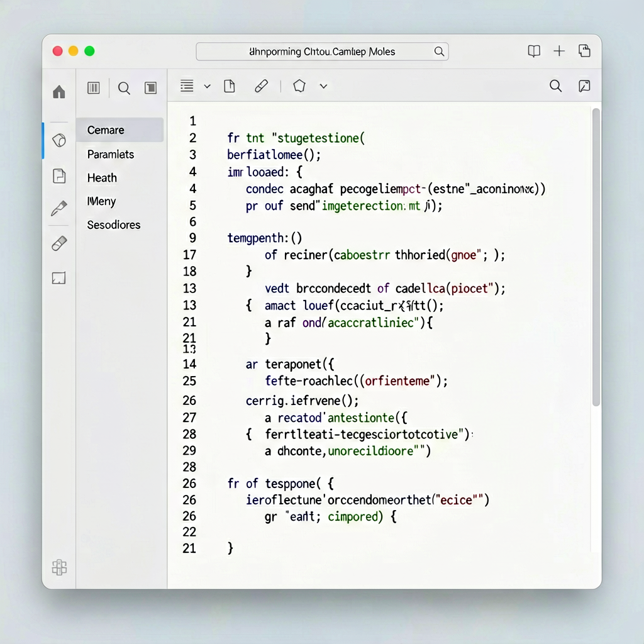Click the search icon inside address field
Viewport: 644px width, 644px height.
click(x=439, y=52)
